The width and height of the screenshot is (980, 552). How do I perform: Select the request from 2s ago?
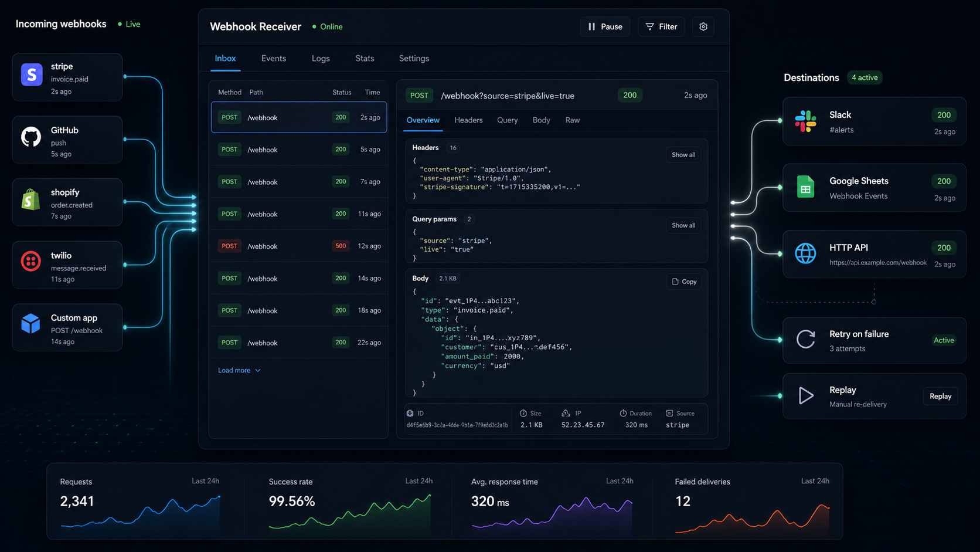point(299,117)
